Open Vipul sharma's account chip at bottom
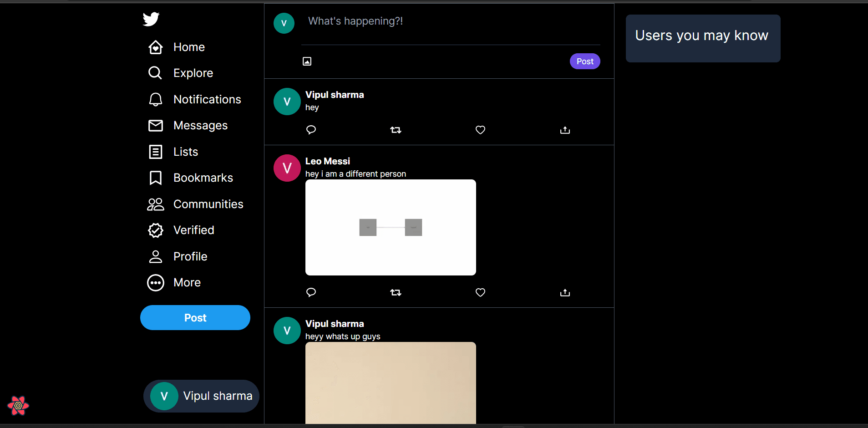The height and width of the screenshot is (428, 868). coord(201,396)
